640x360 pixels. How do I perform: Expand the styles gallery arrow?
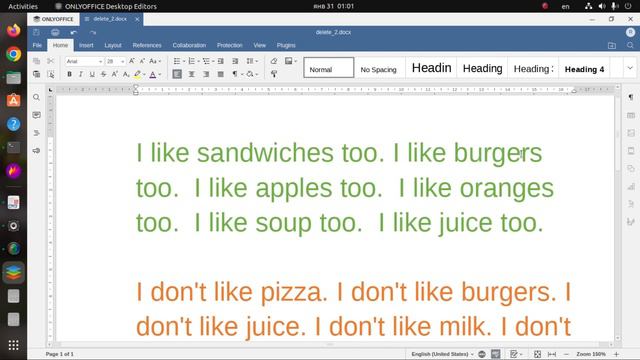tap(630, 68)
